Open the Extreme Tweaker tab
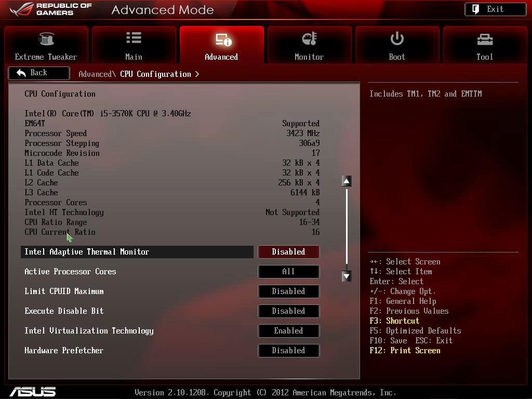Viewport: 532px width, 399px height. [46, 45]
